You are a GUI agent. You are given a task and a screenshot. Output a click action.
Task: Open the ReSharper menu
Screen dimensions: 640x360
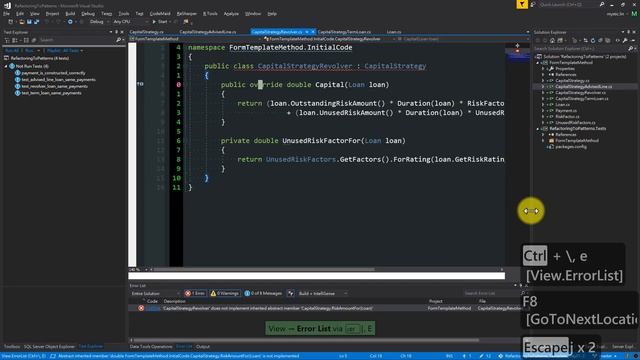(x=187, y=13)
